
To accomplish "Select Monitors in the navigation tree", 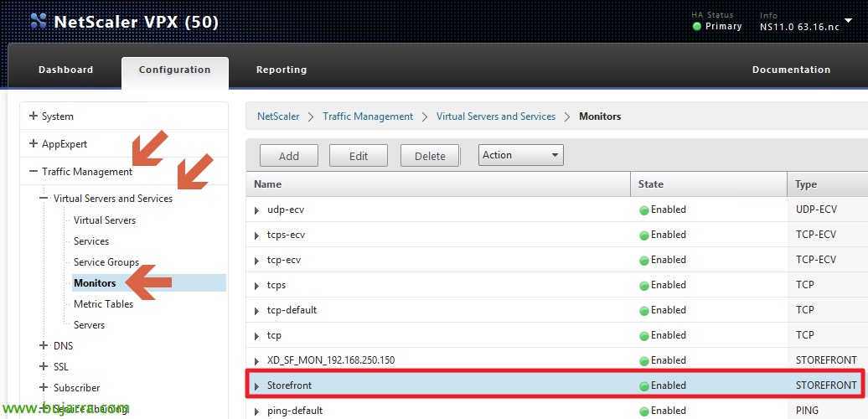I will (x=95, y=283).
